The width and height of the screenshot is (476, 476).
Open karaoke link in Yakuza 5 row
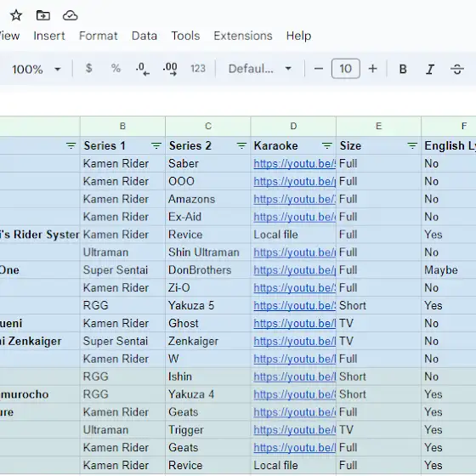pyautogui.click(x=294, y=306)
